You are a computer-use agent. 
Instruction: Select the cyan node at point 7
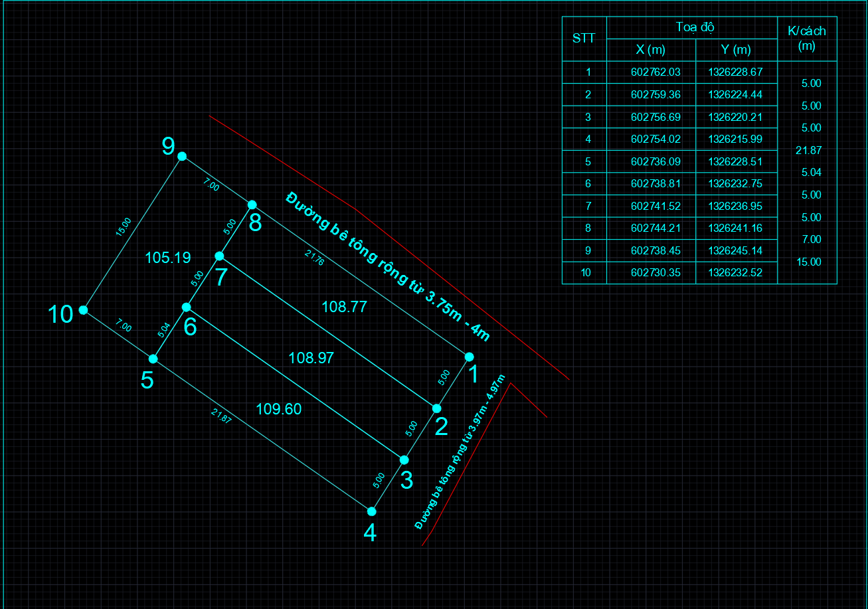219,256
